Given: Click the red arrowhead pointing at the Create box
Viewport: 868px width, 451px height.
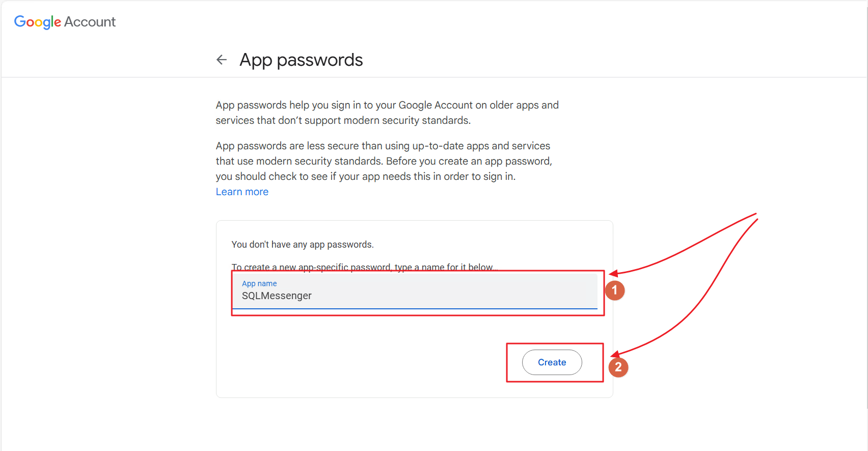Looking at the screenshot, I should (x=615, y=354).
